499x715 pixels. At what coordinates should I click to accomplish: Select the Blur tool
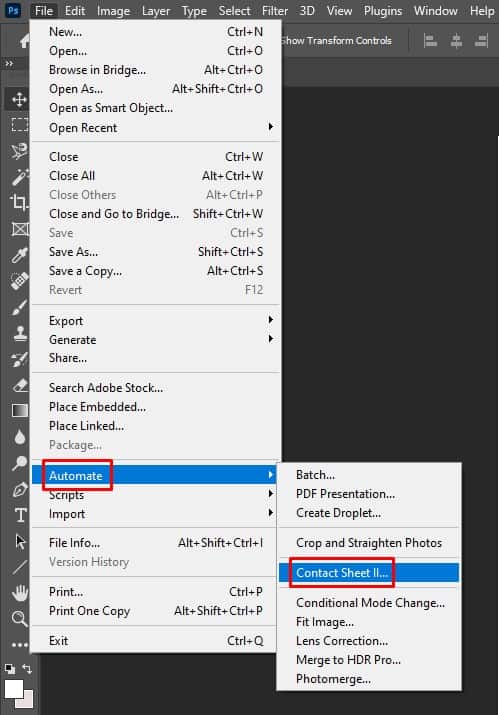click(19, 437)
